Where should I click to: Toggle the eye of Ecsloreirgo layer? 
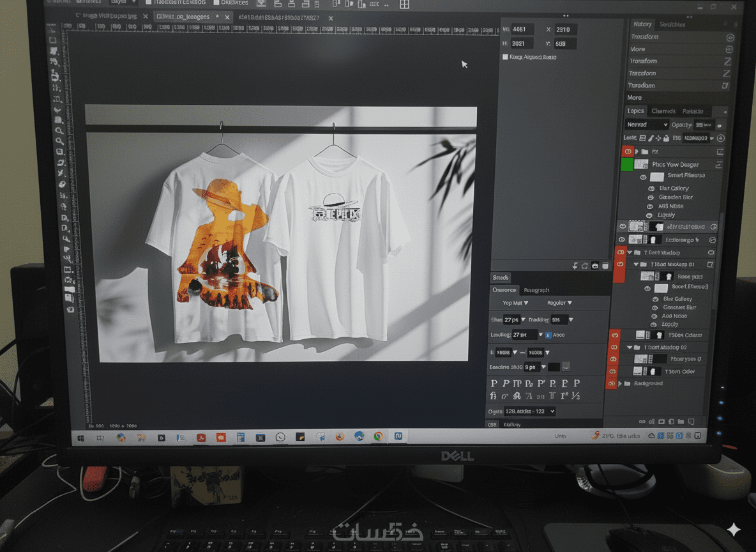pos(621,240)
